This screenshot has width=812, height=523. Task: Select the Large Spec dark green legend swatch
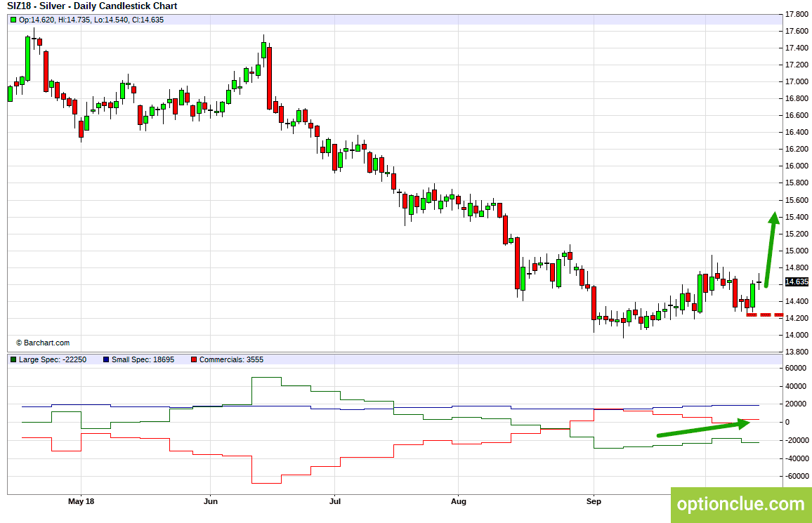point(13,360)
